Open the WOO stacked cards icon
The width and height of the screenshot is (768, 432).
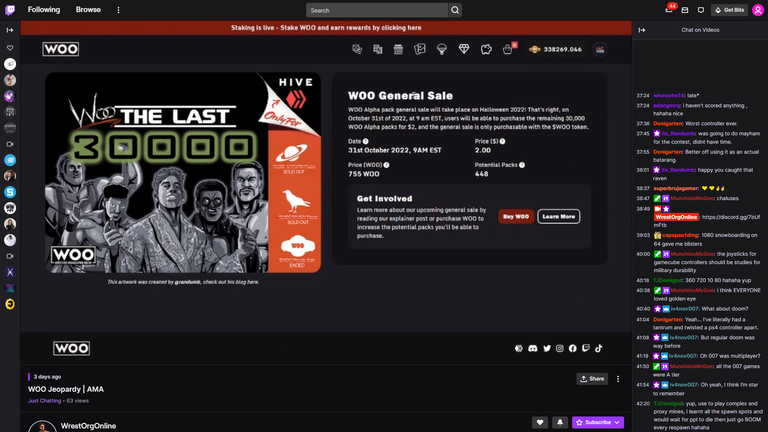pyautogui.click(x=378, y=49)
